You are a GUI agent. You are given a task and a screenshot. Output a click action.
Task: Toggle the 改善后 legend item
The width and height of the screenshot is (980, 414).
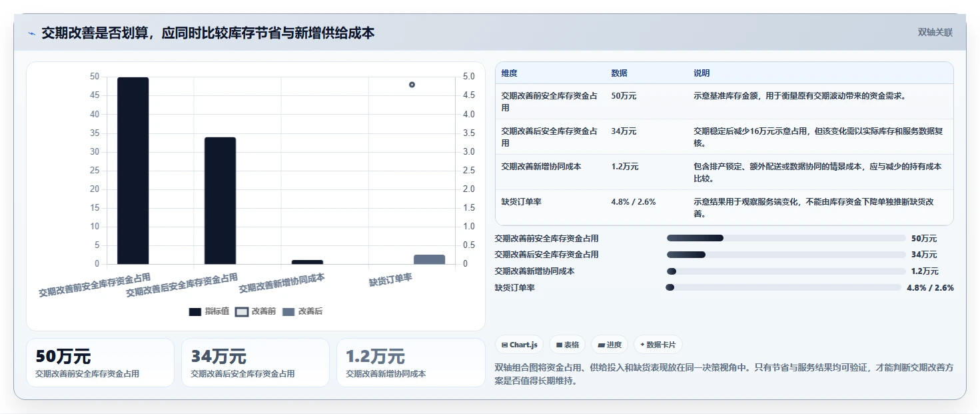pyautogui.click(x=302, y=311)
